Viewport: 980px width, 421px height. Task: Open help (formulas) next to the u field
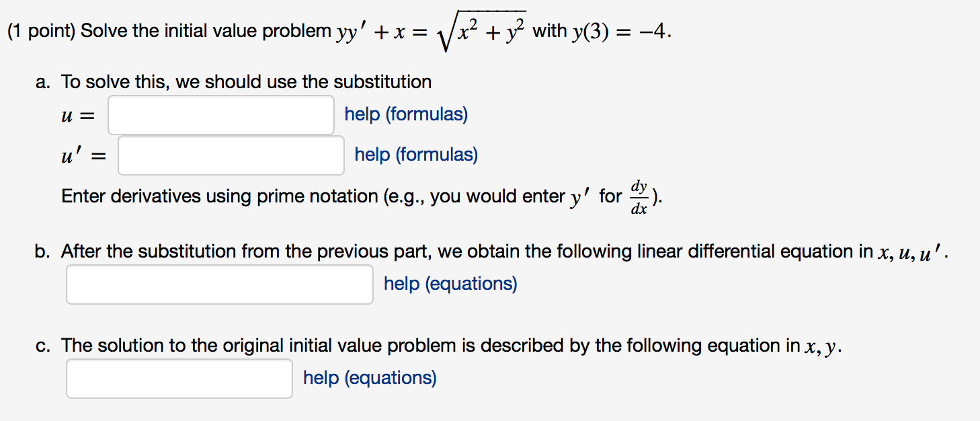[x=406, y=114]
